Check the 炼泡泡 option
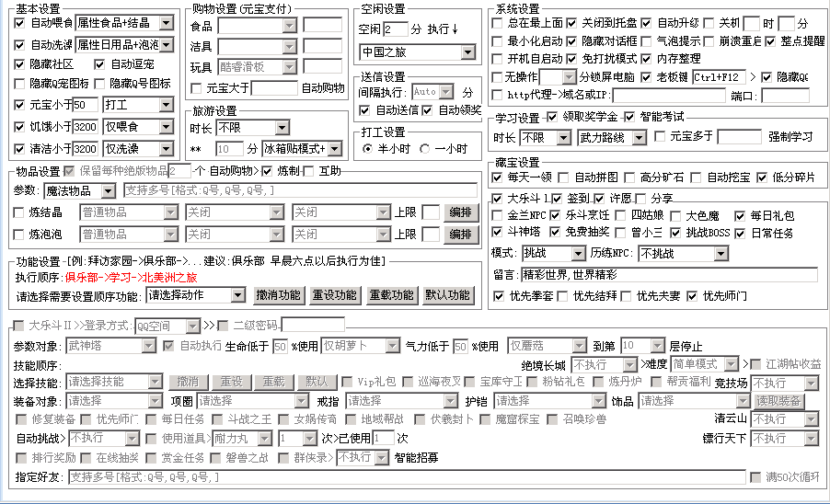 point(18,234)
